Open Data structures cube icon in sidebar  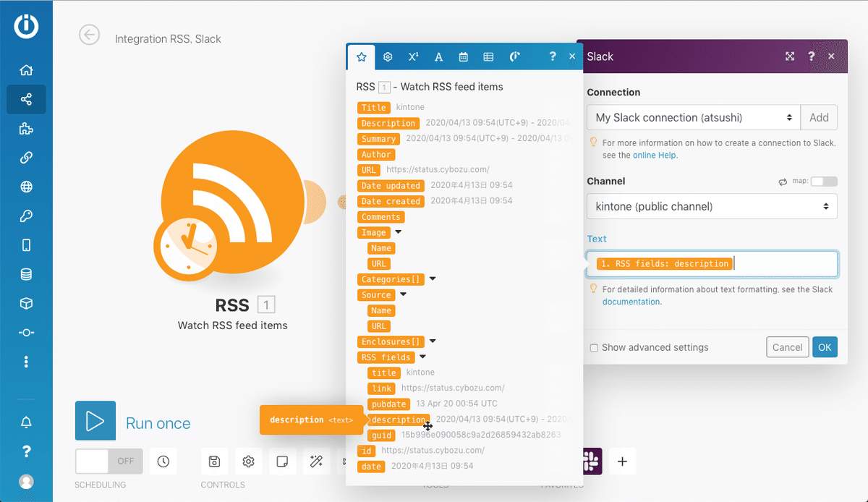coord(26,304)
